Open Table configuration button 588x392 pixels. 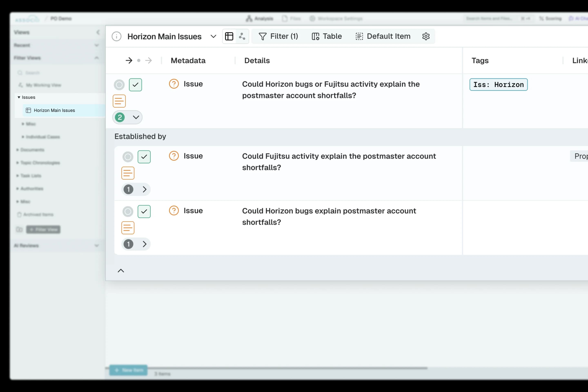click(x=327, y=37)
